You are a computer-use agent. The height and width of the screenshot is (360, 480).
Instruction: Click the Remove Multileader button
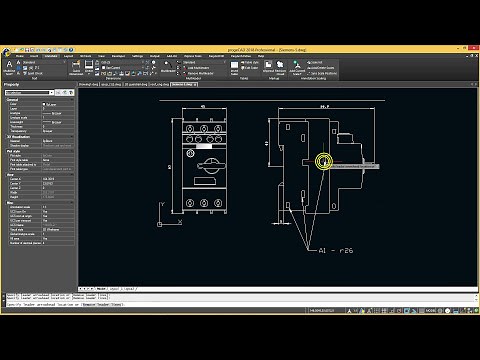(x=198, y=73)
